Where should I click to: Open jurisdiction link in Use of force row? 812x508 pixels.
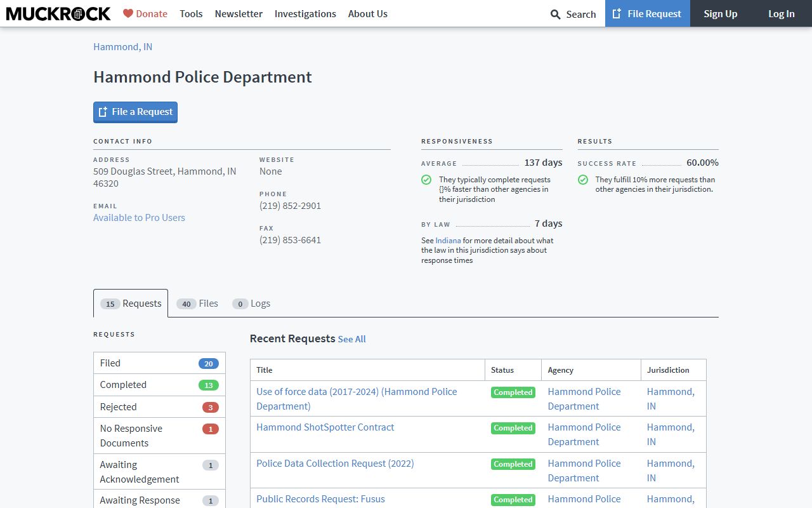point(671,399)
